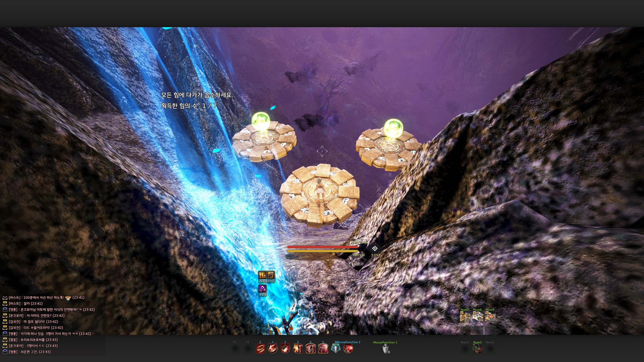Image resolution: width=644 pixels, height=362 pixels.
Task: Click the avatar beside 폰크로아's 3명이서 message
Action: click(x=5, y=346)
